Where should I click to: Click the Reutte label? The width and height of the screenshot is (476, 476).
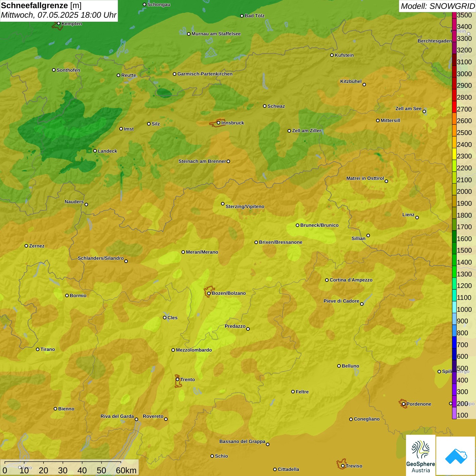tap(129, 75)
